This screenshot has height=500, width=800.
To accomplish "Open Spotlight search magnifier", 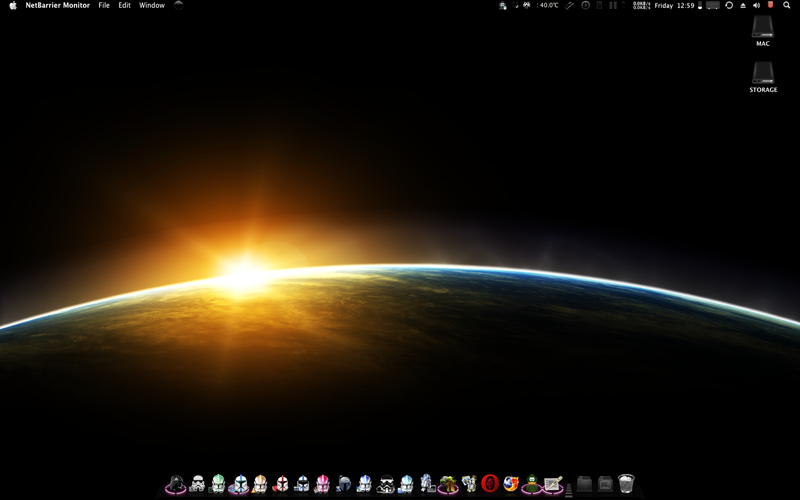I will 786,5.
